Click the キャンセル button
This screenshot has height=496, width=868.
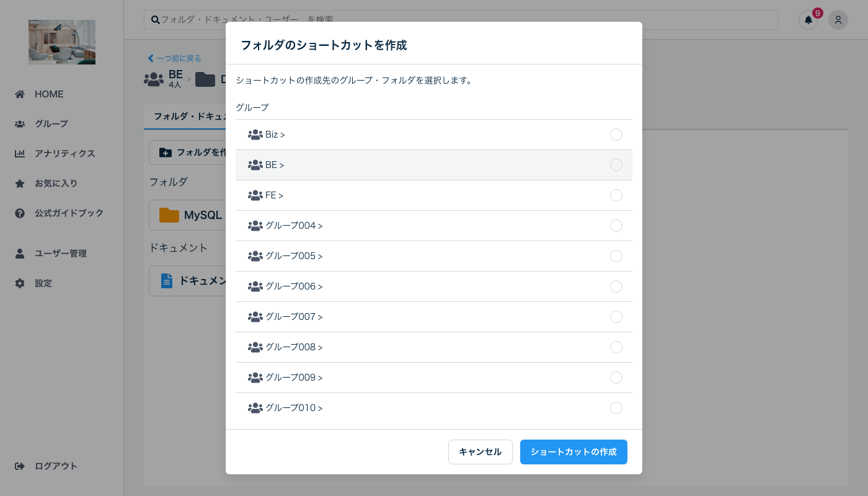(480, 452)
